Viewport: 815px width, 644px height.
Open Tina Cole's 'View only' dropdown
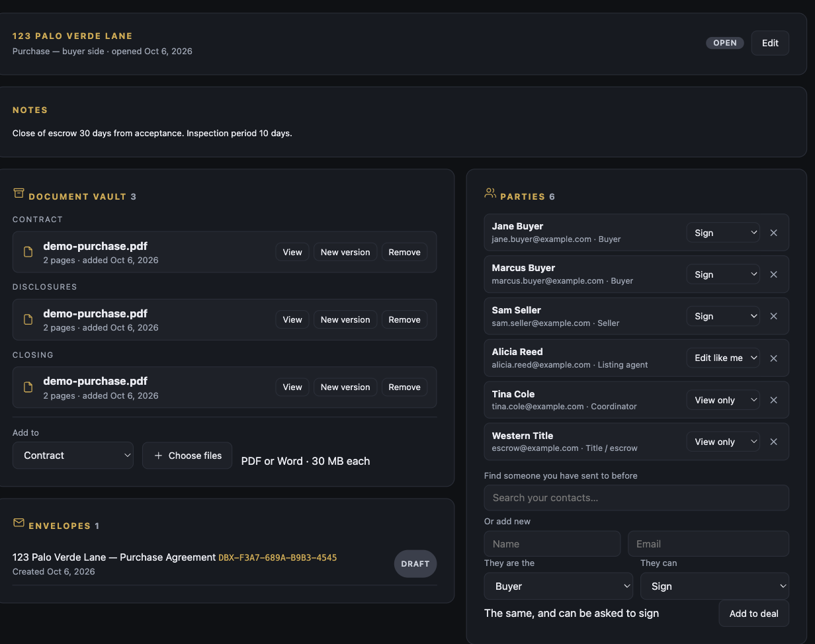coord(723,400)
